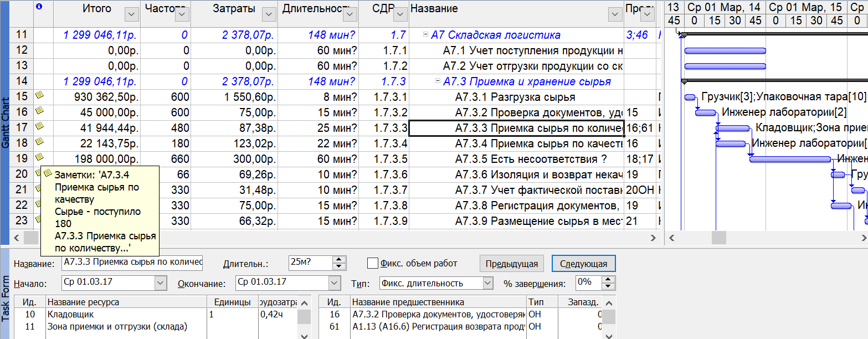Open the Итого column filter dropdown
The height and width of the screenshot is (339, 868).
(131, 14)
